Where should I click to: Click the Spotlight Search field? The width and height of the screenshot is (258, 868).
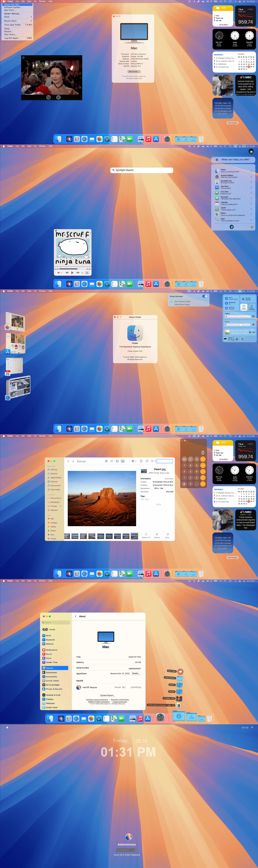142,170
